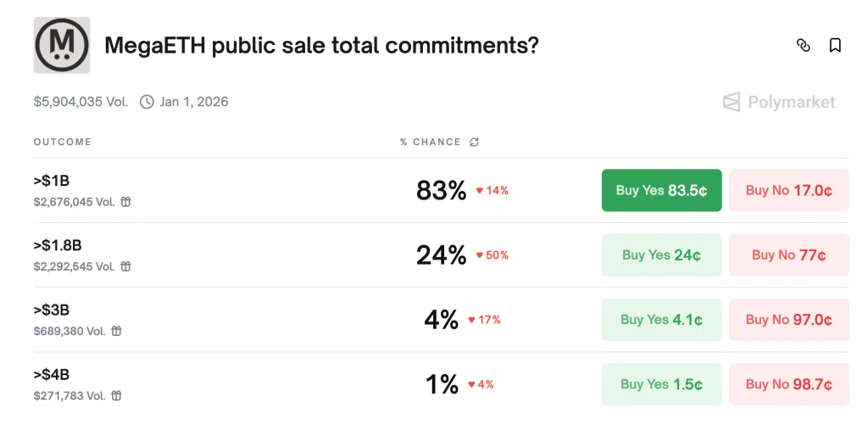This screenshot has width=868, height=425.
Task: Buy No at 77¢ for >$1.8B
Action: (x=788, y=254)
